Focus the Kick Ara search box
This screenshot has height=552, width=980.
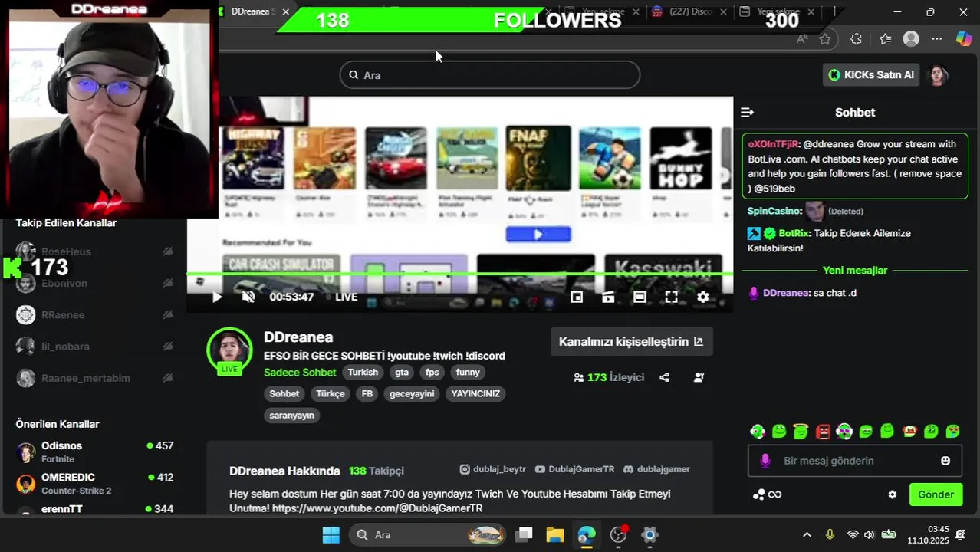coord(489,75)
